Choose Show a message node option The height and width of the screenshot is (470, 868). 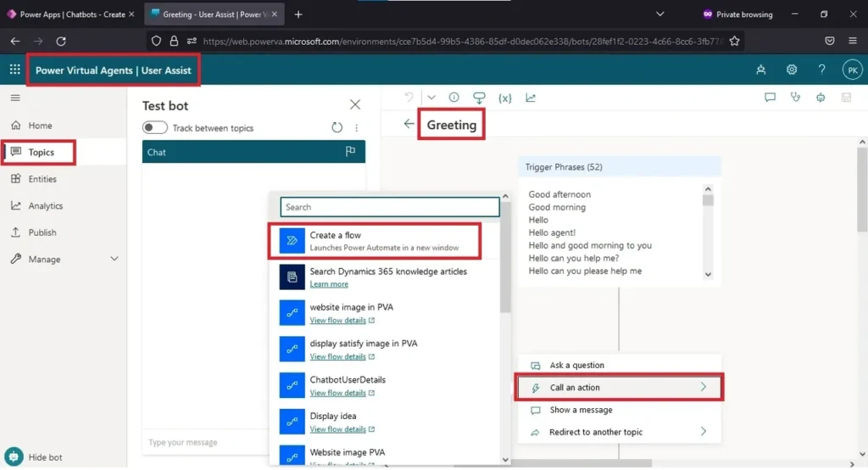[x=619, y=410]
